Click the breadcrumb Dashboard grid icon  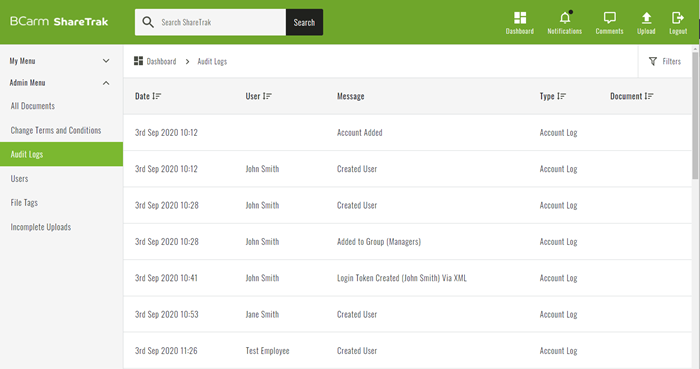tap(138, 61)
